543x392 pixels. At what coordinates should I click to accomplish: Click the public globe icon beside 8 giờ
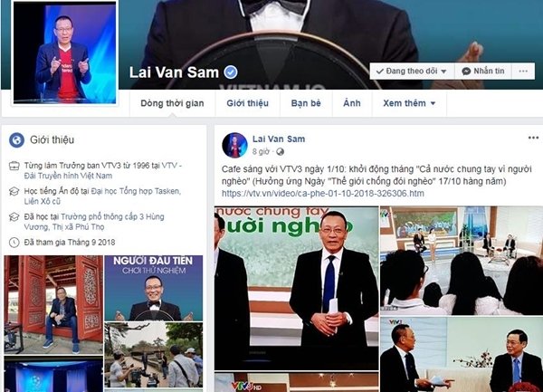280,152
